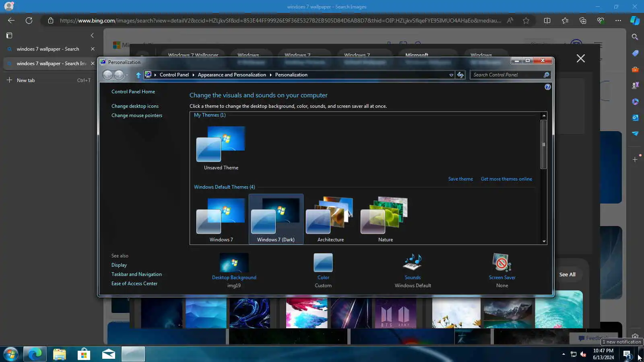Screen dimensions: 644x362
Task: Open Microsoft 365 in Edge sidebar
Action: [635, 101]
